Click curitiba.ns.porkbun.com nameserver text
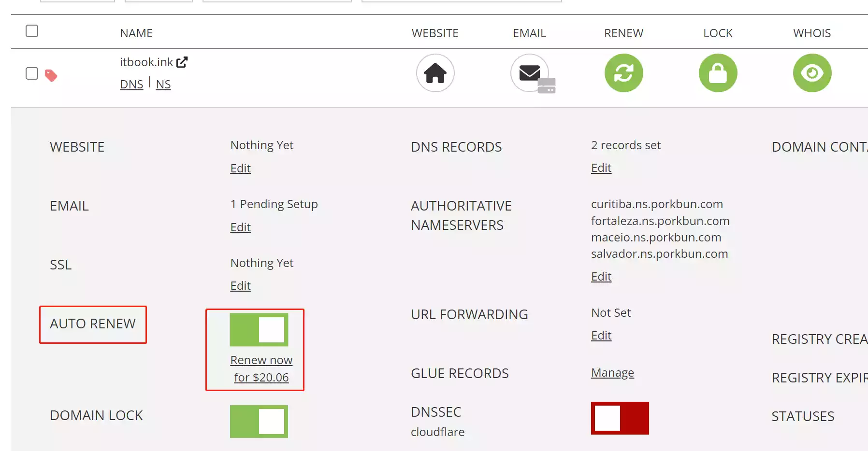868x451 pixels. coord(657,204)
